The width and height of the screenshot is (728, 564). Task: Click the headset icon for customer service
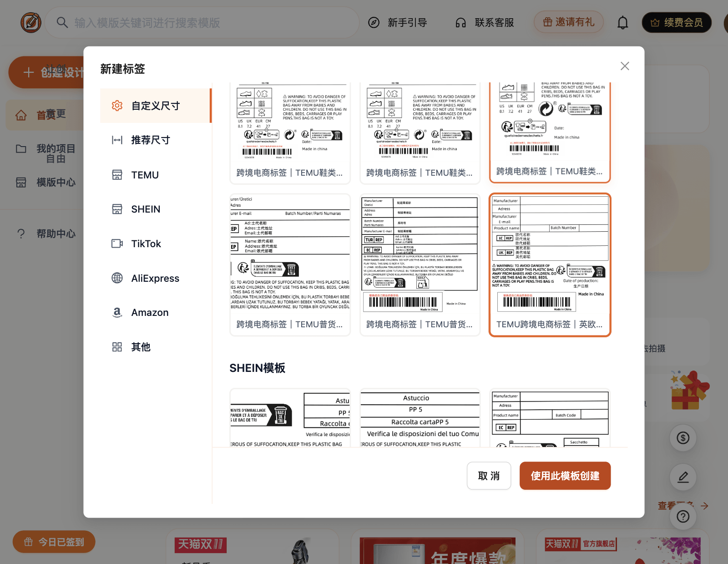461,23
